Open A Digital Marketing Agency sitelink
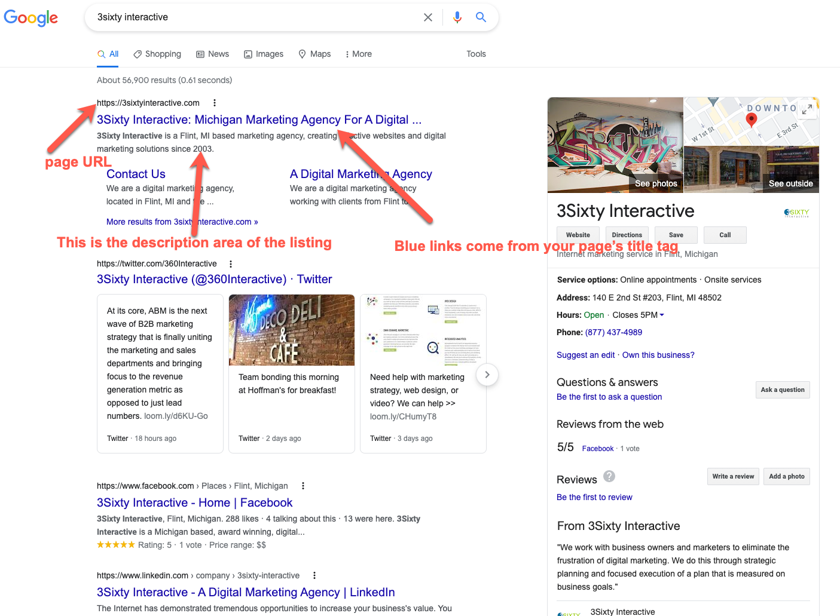Image resolution: width=840 pixels, height=616 pixels. click(361, 174)
